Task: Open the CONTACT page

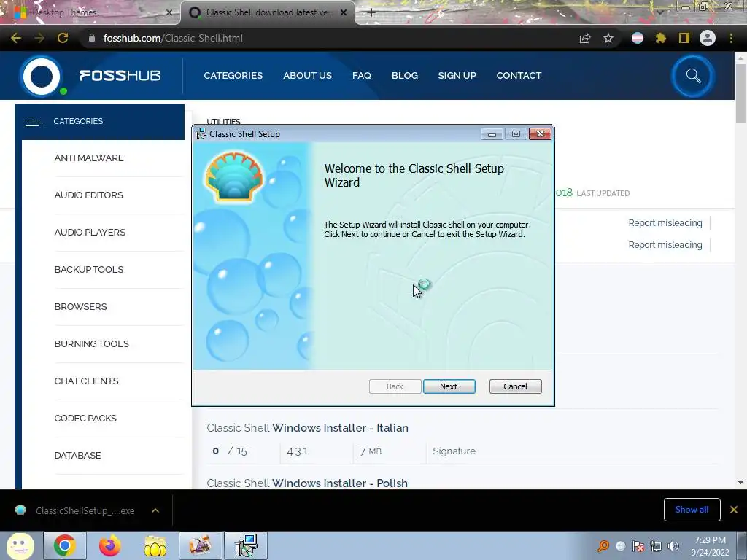Action: tap(519, 75)
